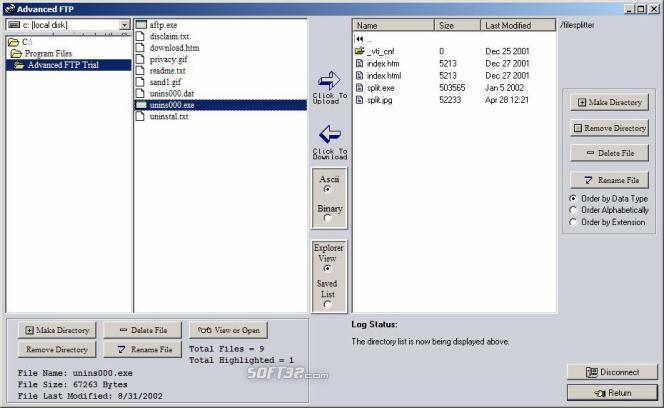Click the unins000.dat file icon

coord(140,94)
